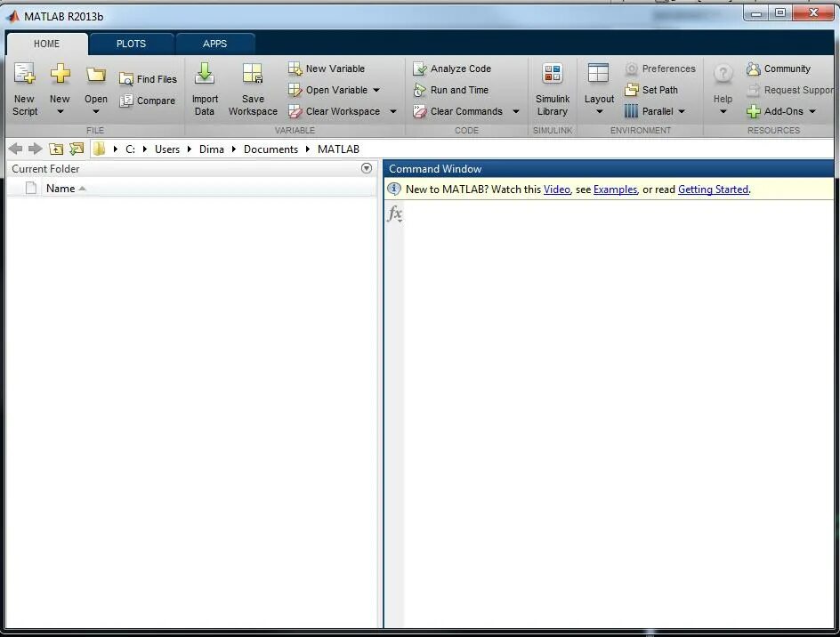Open the Clear Workspace dropdown

(x=392, y=111)
